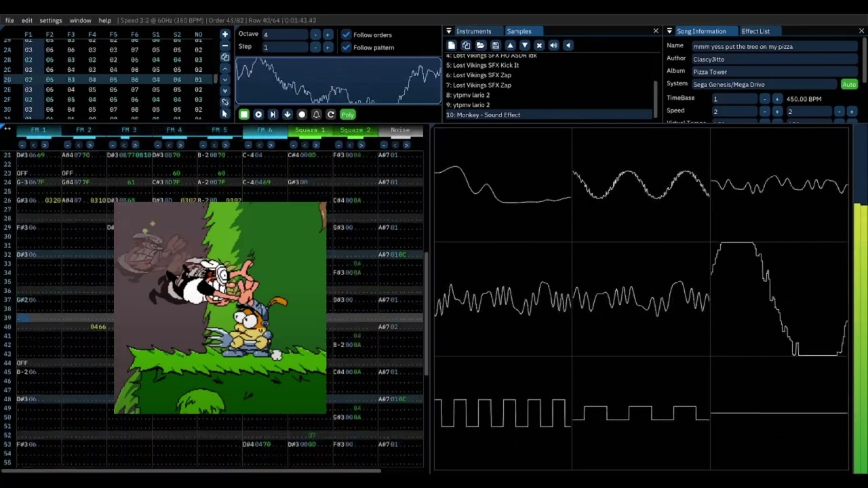Toggle the Follow orders checkbox
Screen dimensions: 868x488
[x=347, y=35]
